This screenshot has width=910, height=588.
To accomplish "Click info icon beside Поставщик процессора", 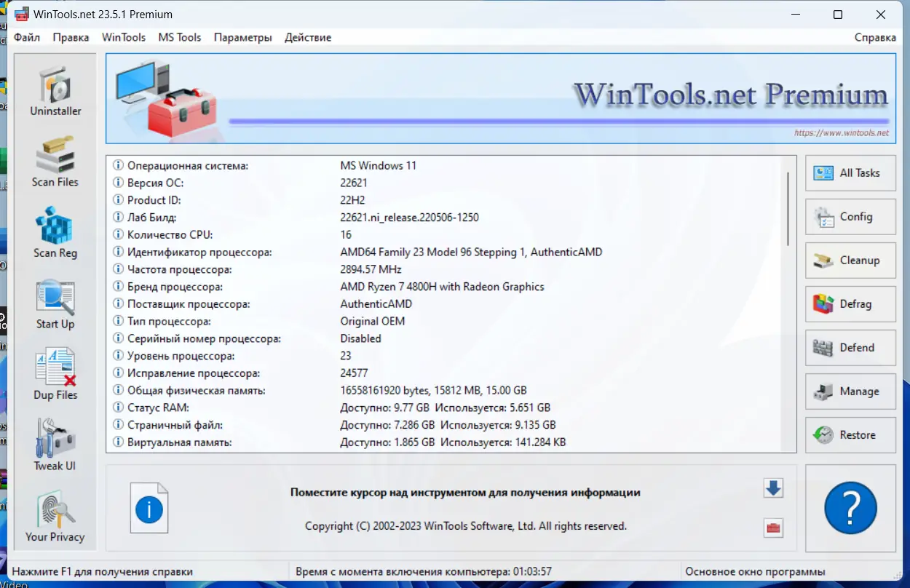I will pos(119,304).
